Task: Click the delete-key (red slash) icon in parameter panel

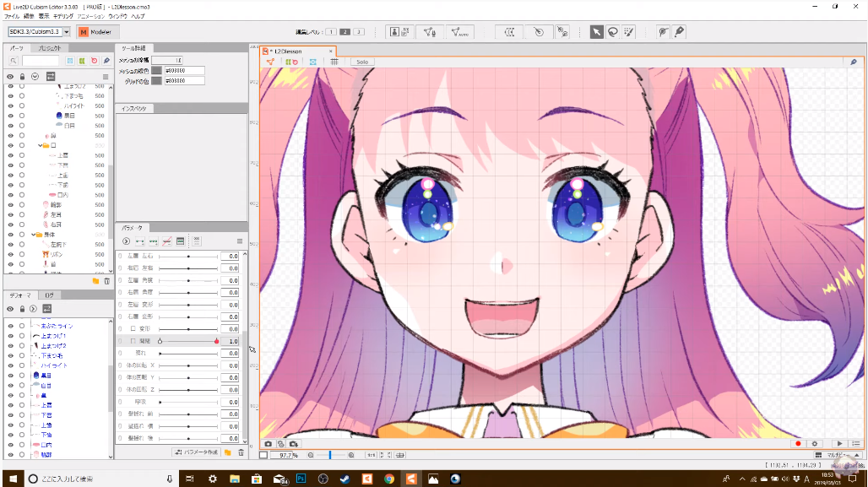Action: (x=166, y=241)
